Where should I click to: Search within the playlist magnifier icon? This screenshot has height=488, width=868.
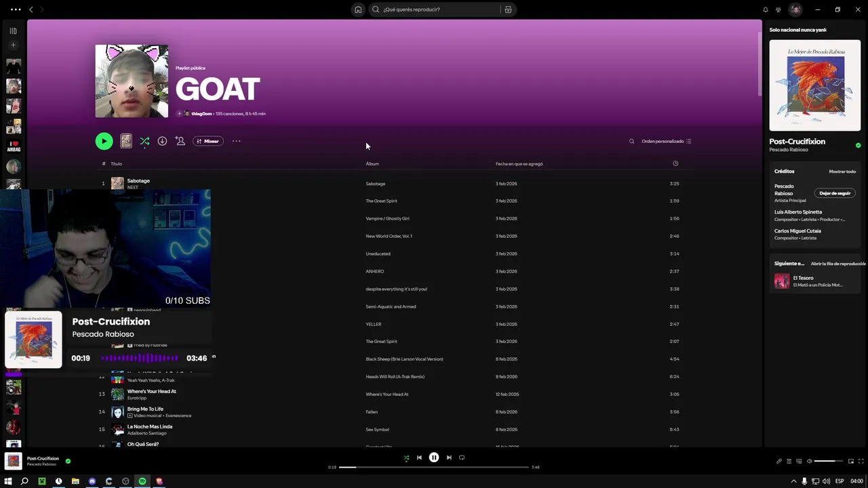pyautogui.click(x=631, y=141)
